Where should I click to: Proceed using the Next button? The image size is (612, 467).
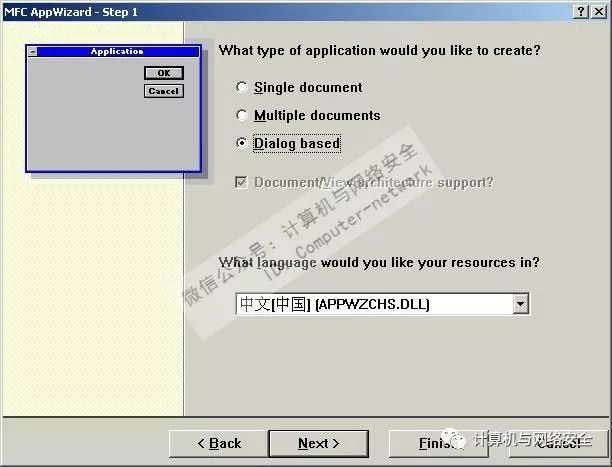pos(318,444)
